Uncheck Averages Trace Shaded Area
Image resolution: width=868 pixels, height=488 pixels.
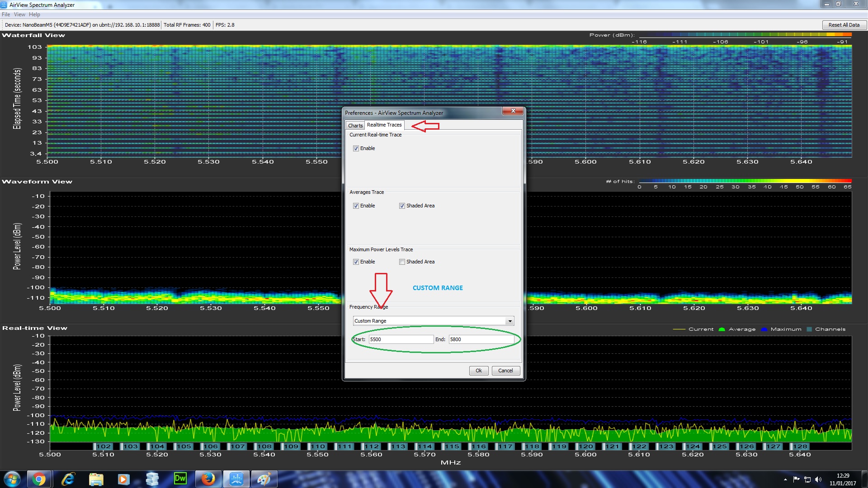402,206
